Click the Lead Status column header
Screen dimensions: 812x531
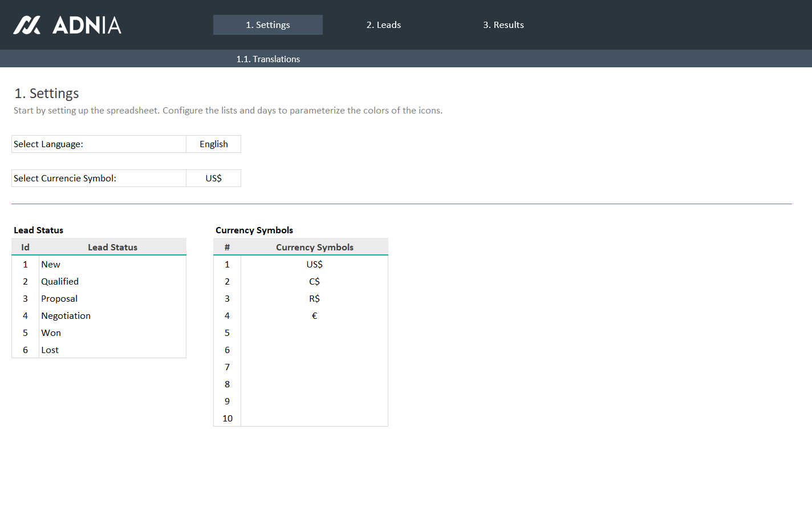coord(112,248)
